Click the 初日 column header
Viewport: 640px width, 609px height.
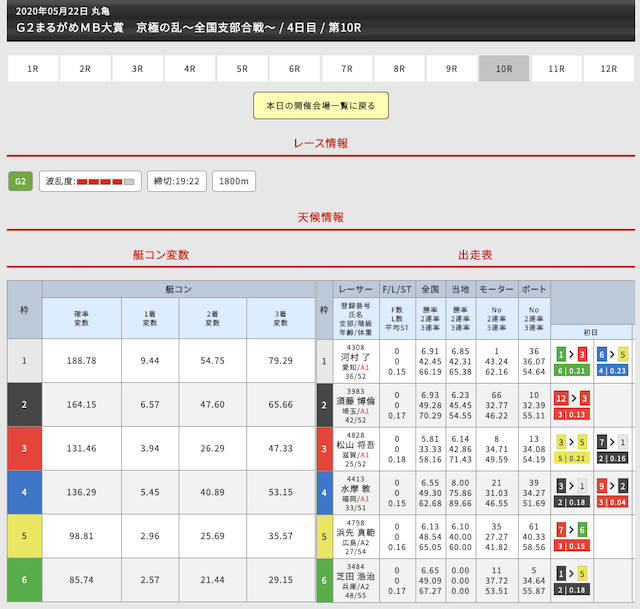(591, 332)
